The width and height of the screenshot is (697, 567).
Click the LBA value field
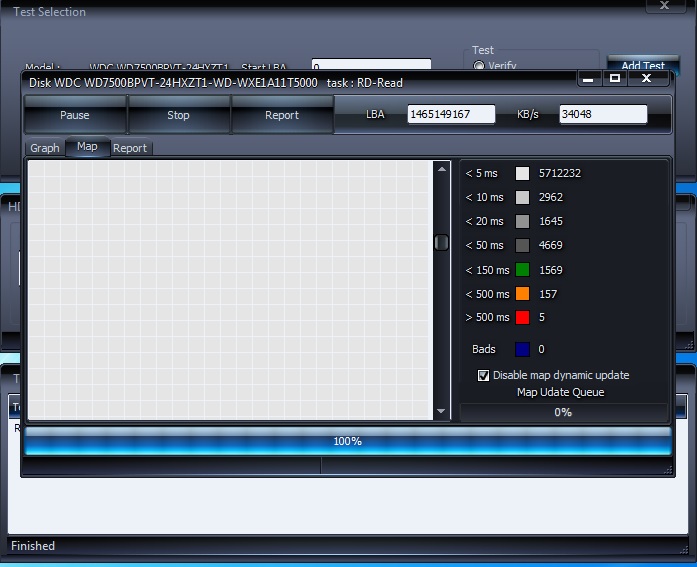click(x=451, y=114)
